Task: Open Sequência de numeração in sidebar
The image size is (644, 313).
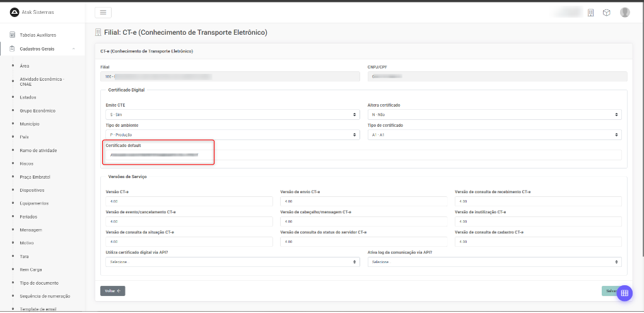Action: (x=45, y=296)
